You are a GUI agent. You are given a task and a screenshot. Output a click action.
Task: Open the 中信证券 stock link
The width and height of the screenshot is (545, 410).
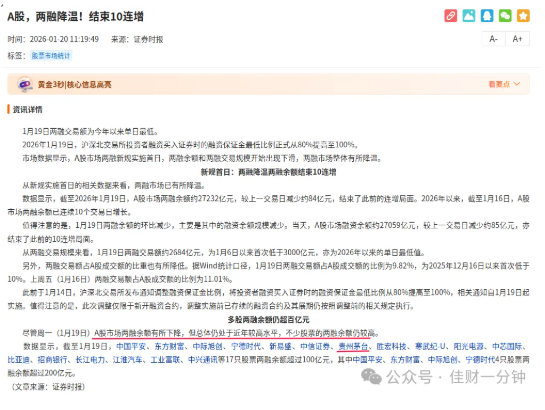[315, 346]
